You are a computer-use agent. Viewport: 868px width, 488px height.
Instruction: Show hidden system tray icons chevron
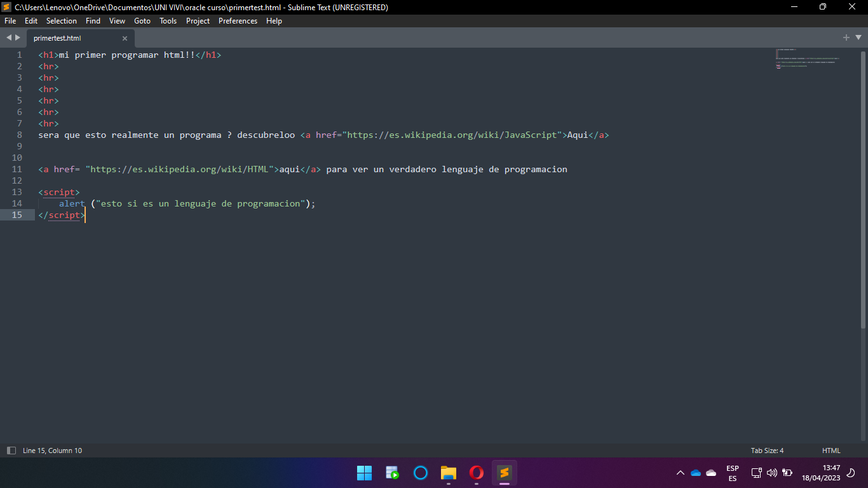pos(681,473)
